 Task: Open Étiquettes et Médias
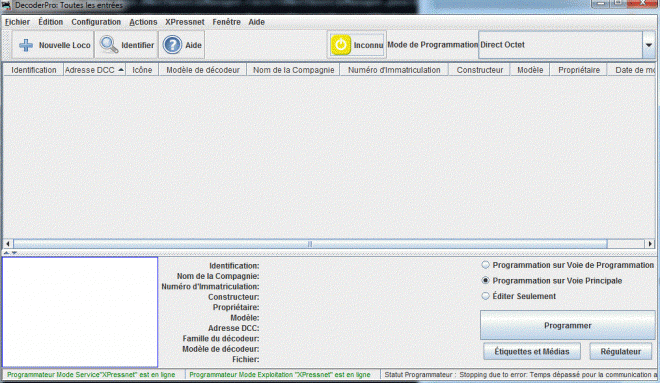point(532,351)
